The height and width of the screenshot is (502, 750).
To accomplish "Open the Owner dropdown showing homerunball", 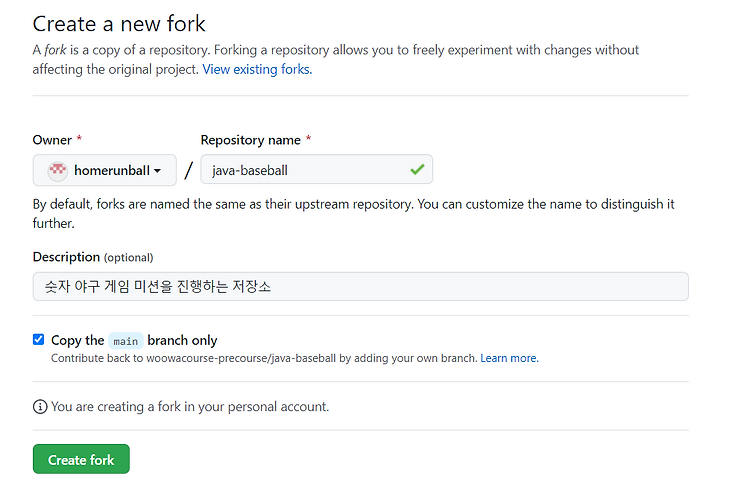I will [x=105, y=170].
